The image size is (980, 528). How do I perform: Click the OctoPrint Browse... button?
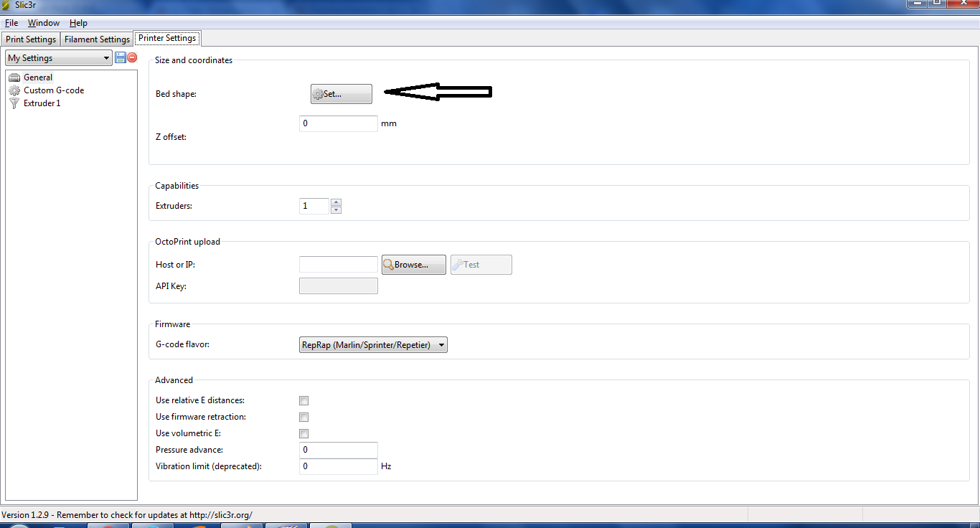414,265
